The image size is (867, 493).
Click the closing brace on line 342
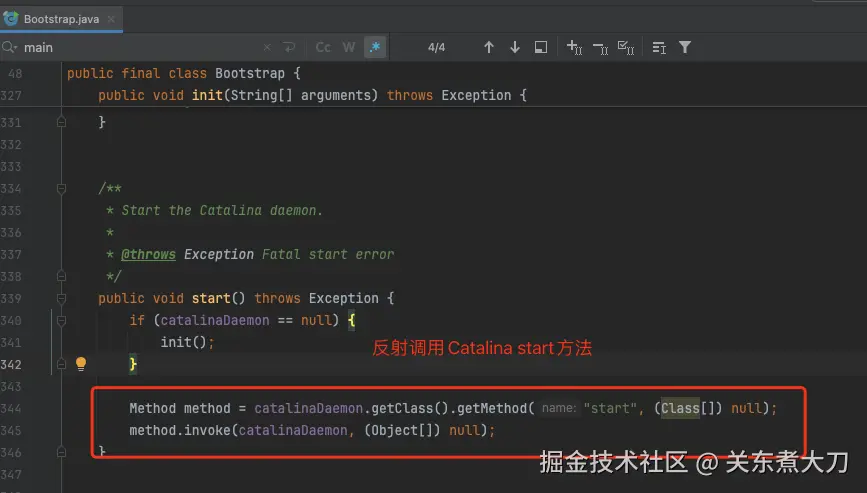point(133,364)
